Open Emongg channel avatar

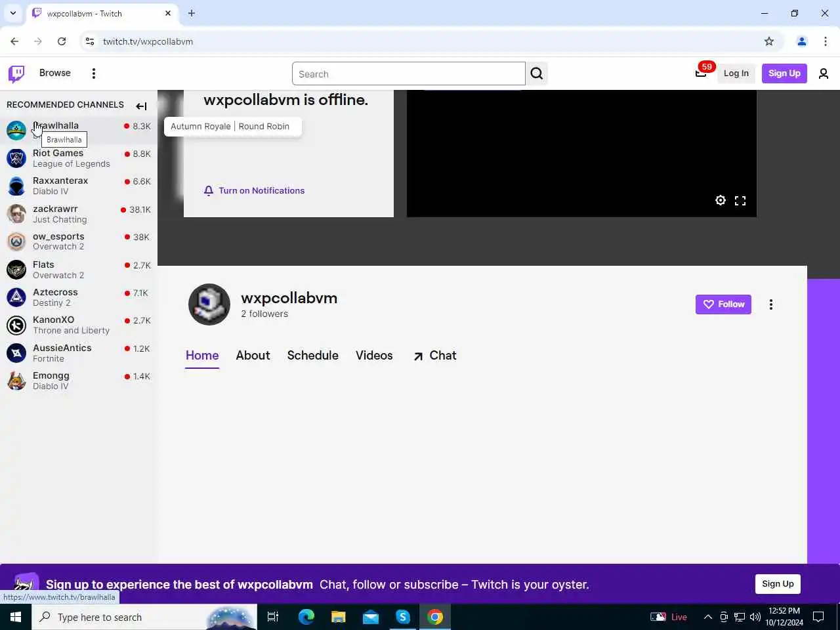coord(16,381)
